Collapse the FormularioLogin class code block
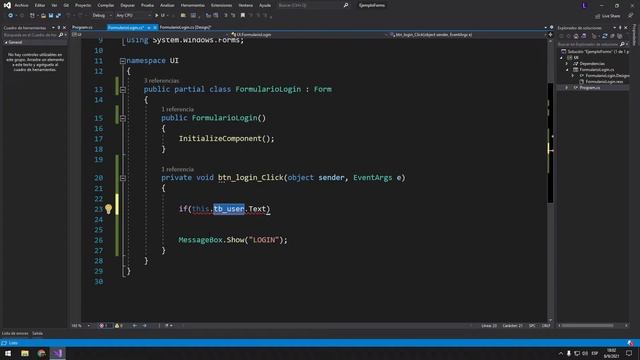The image size is (640, 360). click(x=123, y=89)
